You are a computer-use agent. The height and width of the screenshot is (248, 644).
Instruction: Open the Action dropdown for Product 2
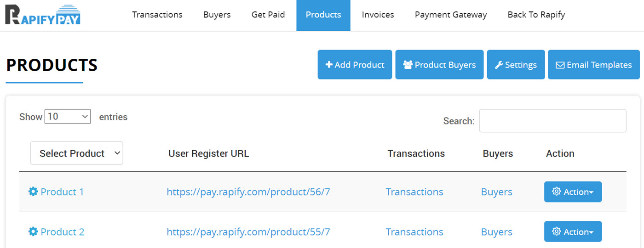pos(573,232)
